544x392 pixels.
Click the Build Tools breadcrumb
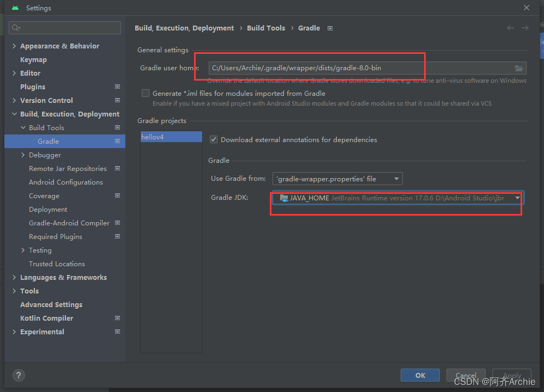pyautogui.click(x=266, y=28)
